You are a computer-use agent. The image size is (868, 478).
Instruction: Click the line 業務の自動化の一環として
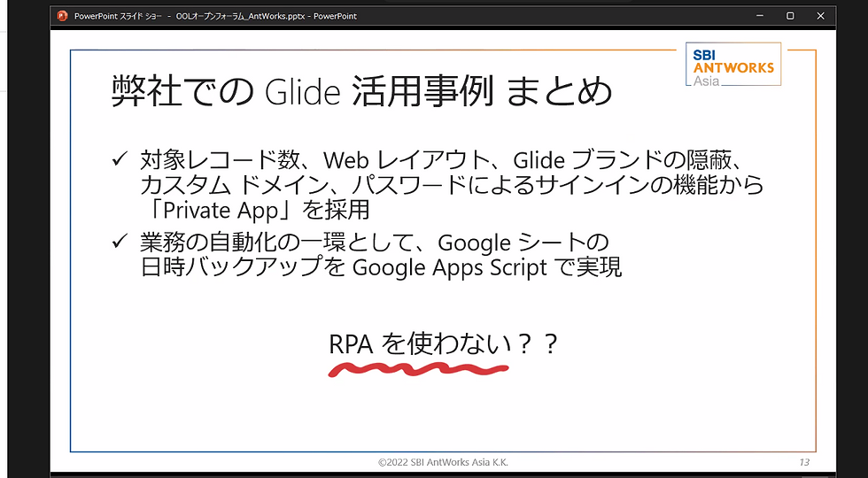click(x=374, y=243)
